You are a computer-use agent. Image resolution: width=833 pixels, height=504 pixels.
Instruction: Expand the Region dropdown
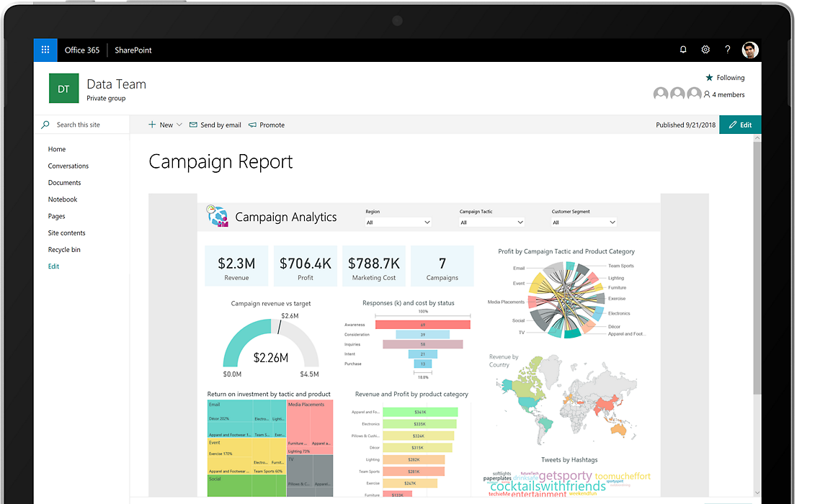click(x=398, y=222)
